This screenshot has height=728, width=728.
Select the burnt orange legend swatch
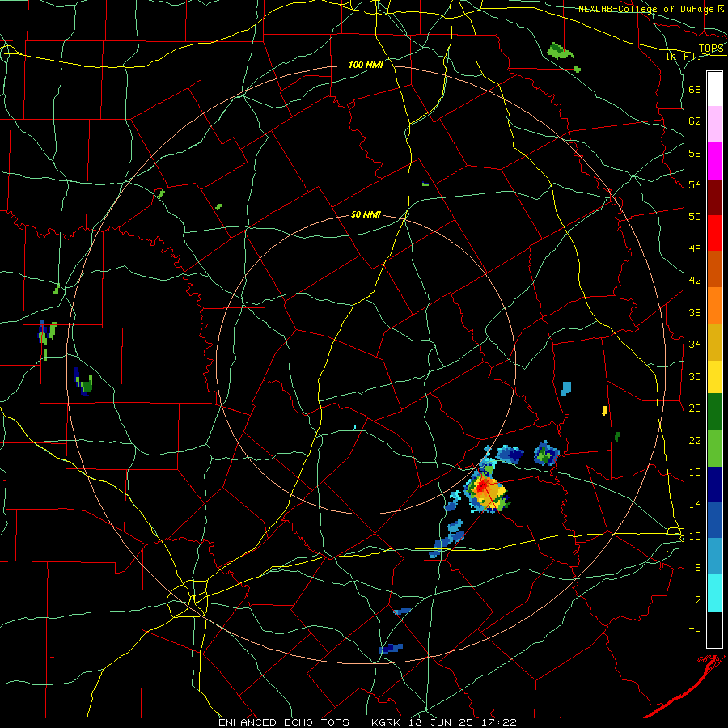pos(714,269)
